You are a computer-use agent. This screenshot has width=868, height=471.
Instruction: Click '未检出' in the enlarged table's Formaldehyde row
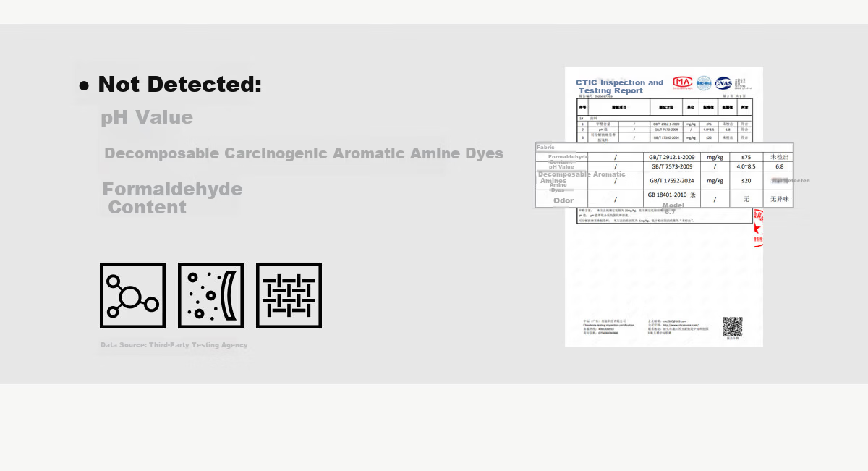pyautogui.click(x=780, y=157)
